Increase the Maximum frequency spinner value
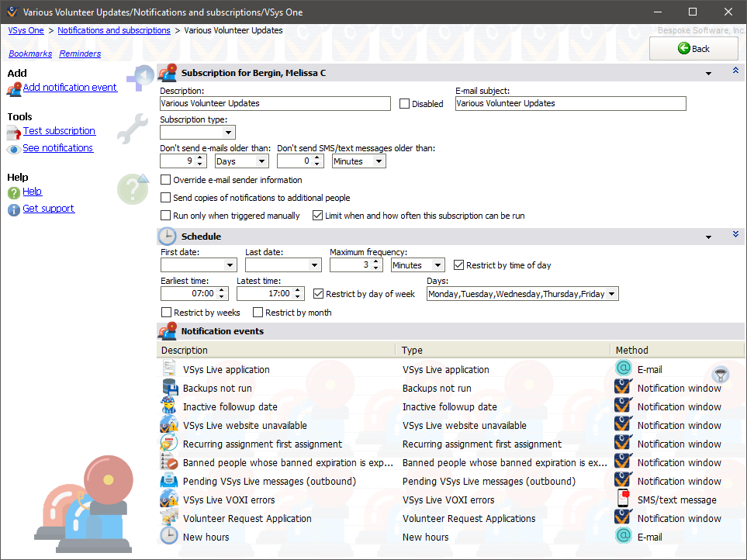The image size is (747, 560). pos(377,261)
